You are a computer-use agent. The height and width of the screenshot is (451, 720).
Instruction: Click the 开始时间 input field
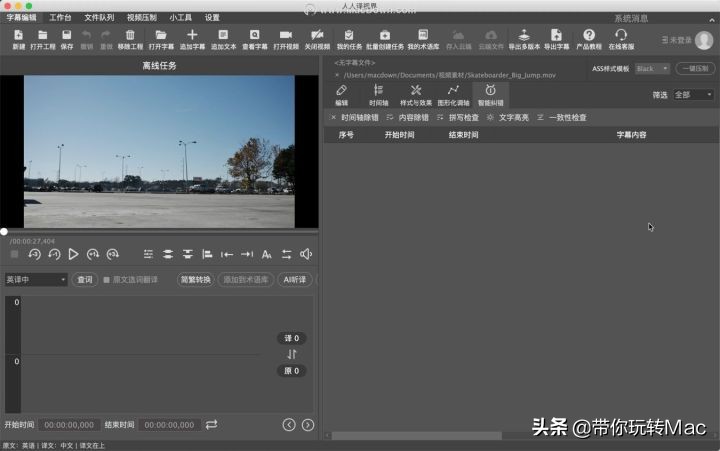coord(69,425)
